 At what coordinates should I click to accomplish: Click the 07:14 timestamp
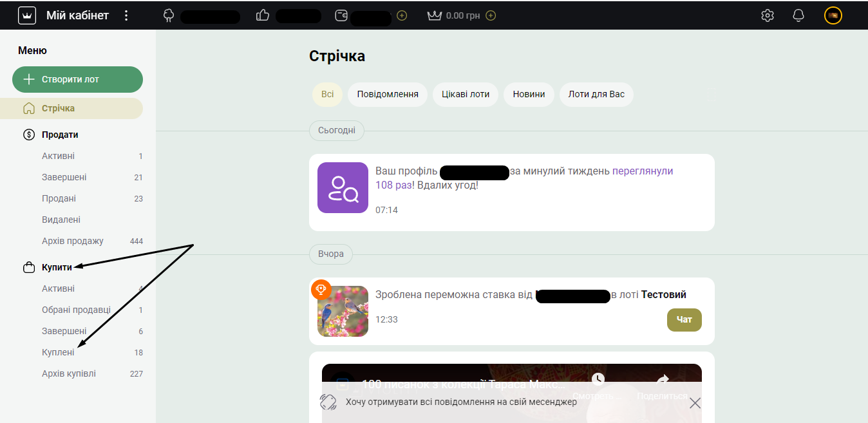[x=386, y=210]
